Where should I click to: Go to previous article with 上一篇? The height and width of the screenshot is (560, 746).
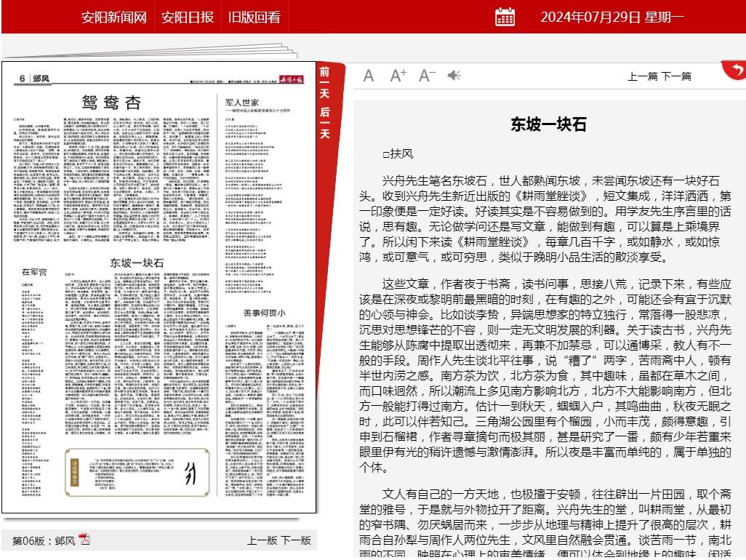643,76
